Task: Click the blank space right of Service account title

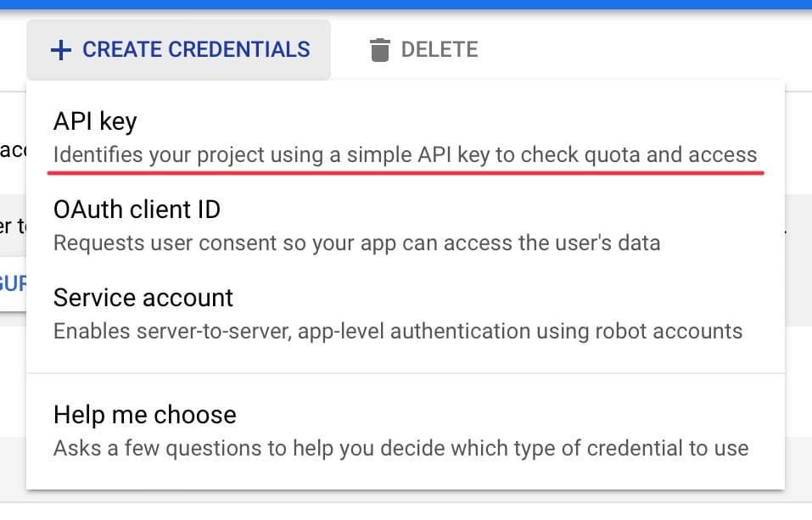Action: pos(507,298)
